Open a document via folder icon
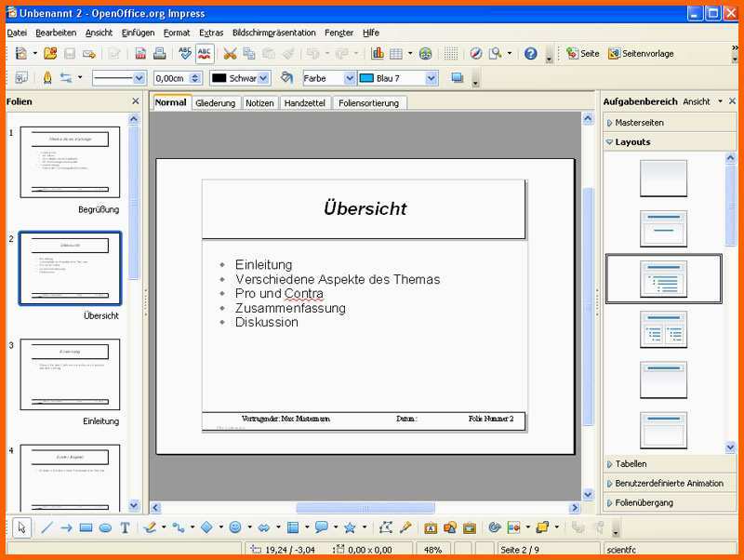744x560 pixels. [x=50, y=53]
